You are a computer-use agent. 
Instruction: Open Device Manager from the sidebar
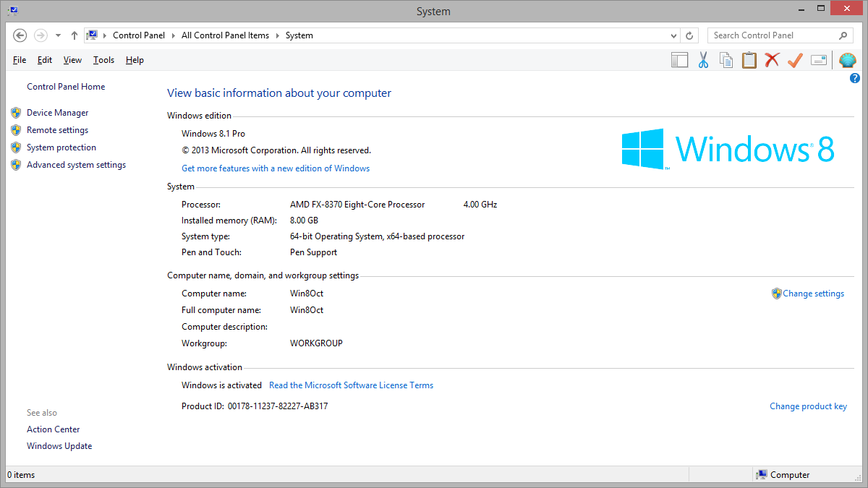click(57, 113)
